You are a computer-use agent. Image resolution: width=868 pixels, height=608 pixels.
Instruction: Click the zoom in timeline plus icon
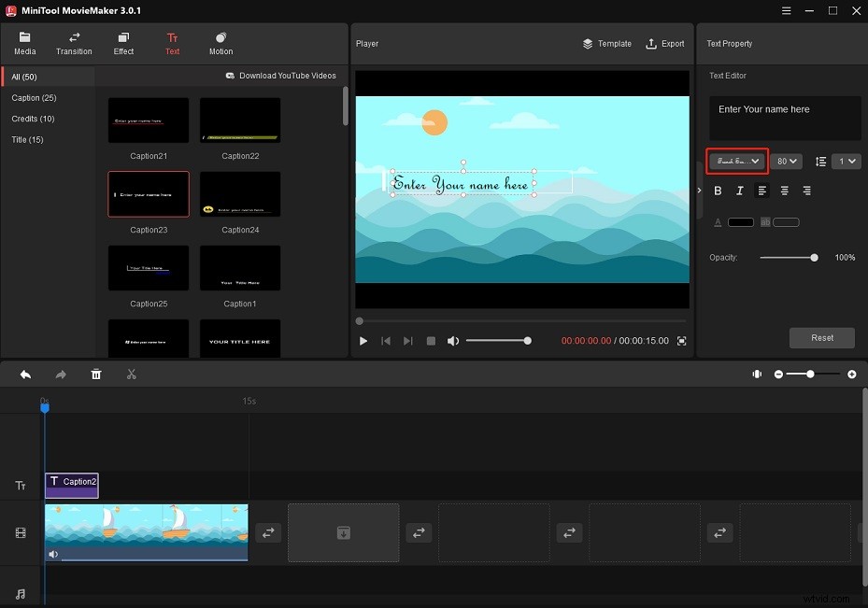(851, 375)
